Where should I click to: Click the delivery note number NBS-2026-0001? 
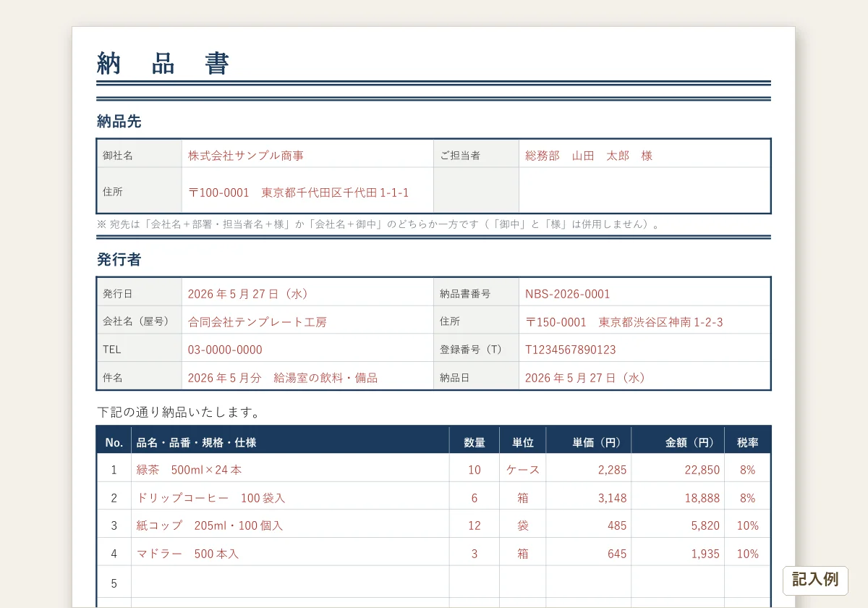click(x=568, y=294)
